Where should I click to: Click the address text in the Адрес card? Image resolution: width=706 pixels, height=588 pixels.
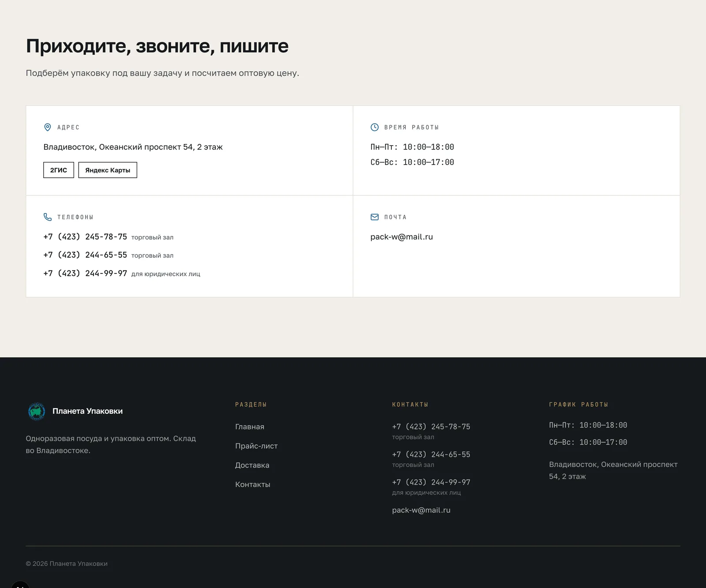tap(133, 147)
